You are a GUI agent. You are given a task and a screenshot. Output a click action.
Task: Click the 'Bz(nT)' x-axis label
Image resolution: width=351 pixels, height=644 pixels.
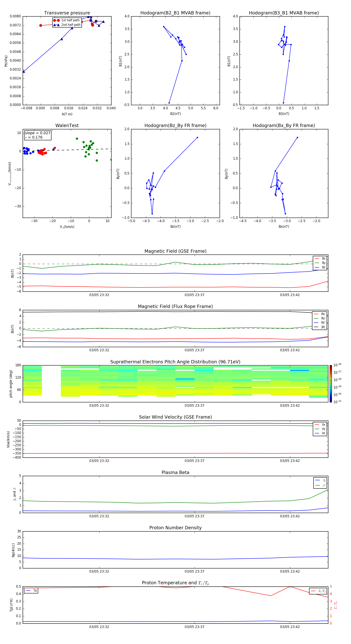(175, 227)
